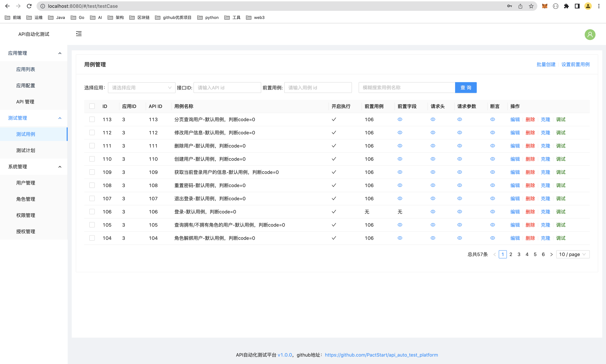This screenshot has width=606, height=364.
Task: Click 调试 for case 106
Action: pos(560,212)
